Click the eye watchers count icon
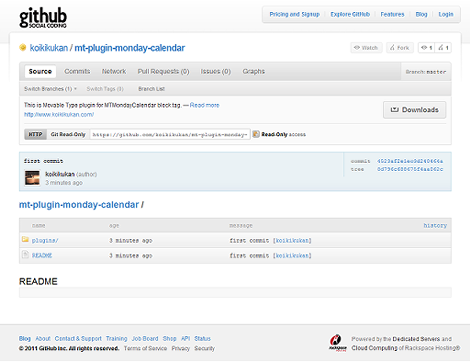Screen dimensions: 470x362 tap(424, 48)
